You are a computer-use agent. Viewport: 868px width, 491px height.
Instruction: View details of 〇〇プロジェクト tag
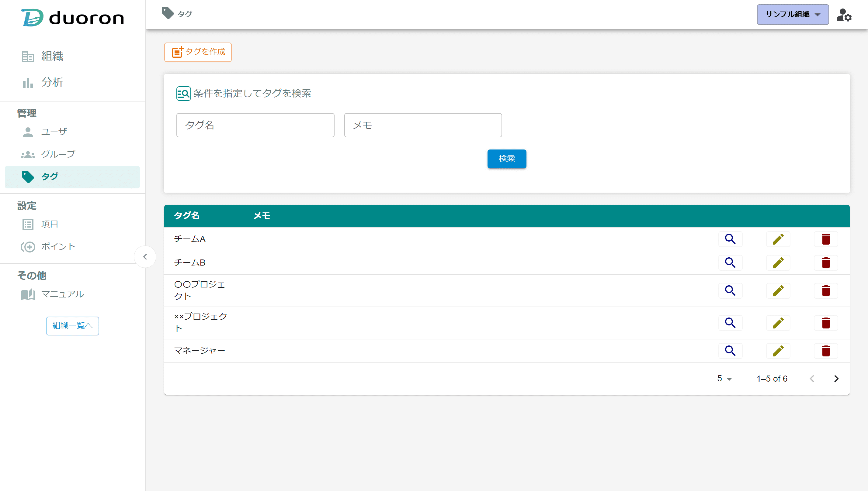[x=730, y=291]
